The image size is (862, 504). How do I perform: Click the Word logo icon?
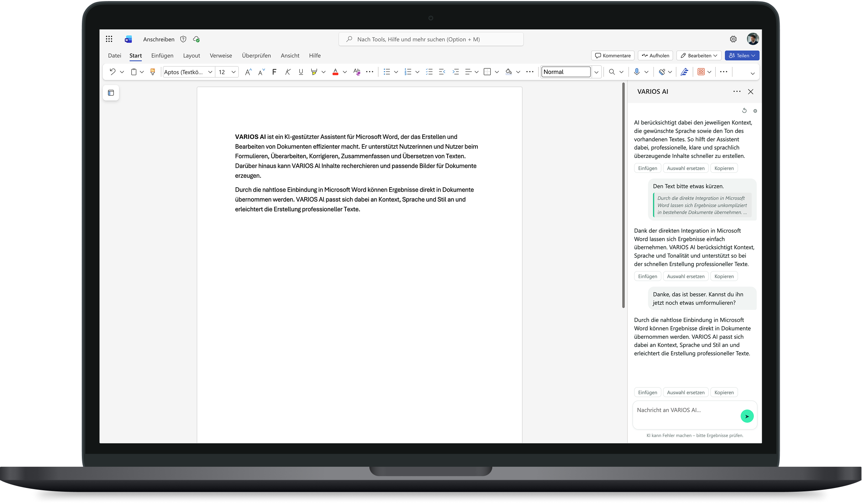coord(128,39)
